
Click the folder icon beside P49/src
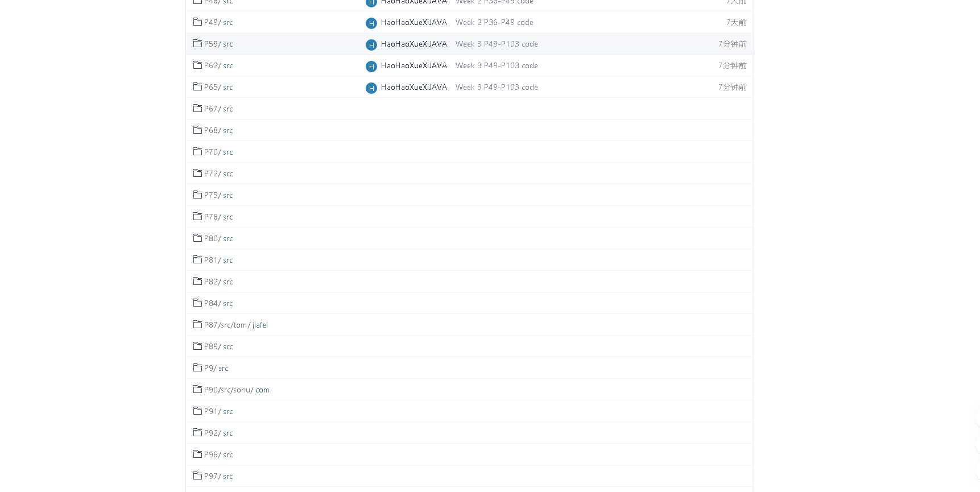point(197,22)
